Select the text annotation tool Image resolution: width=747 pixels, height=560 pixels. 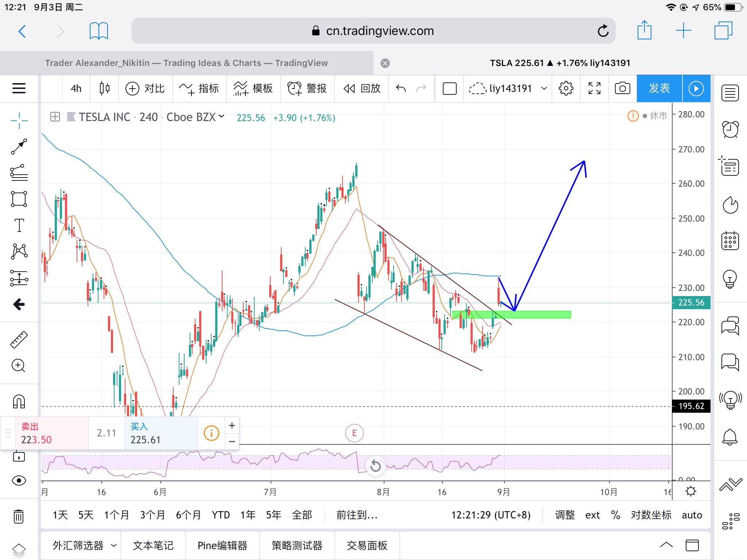click(19, 225)
